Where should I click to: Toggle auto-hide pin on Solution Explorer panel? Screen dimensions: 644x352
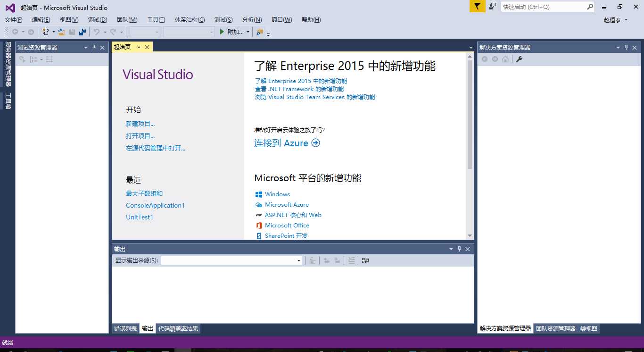click(x=627, y=47)
